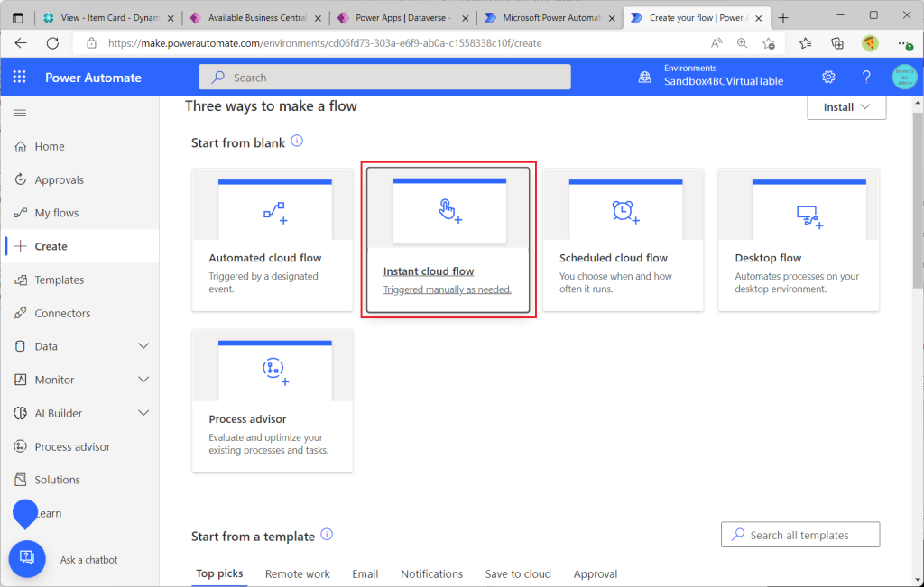Image resolution: width=924 pixels, height=587 pixels.
Task: Click the tab actions icon at top left
Action: (x=18, y=18)
